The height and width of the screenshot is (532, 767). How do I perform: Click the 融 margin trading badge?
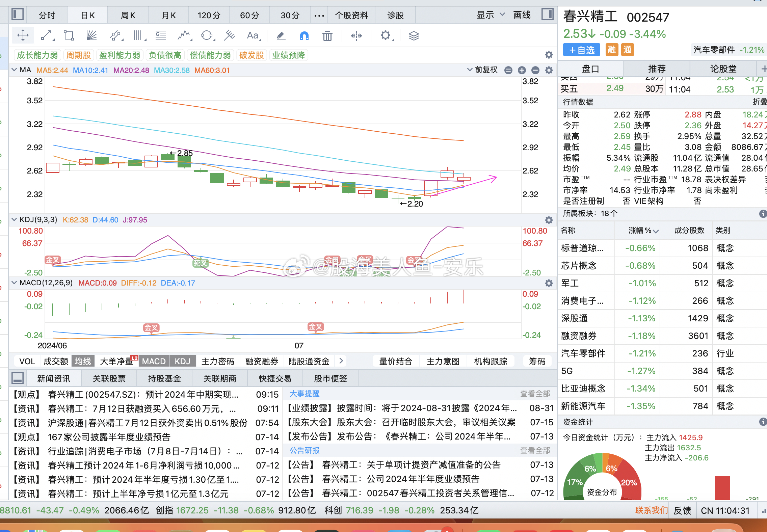[612, 50]
